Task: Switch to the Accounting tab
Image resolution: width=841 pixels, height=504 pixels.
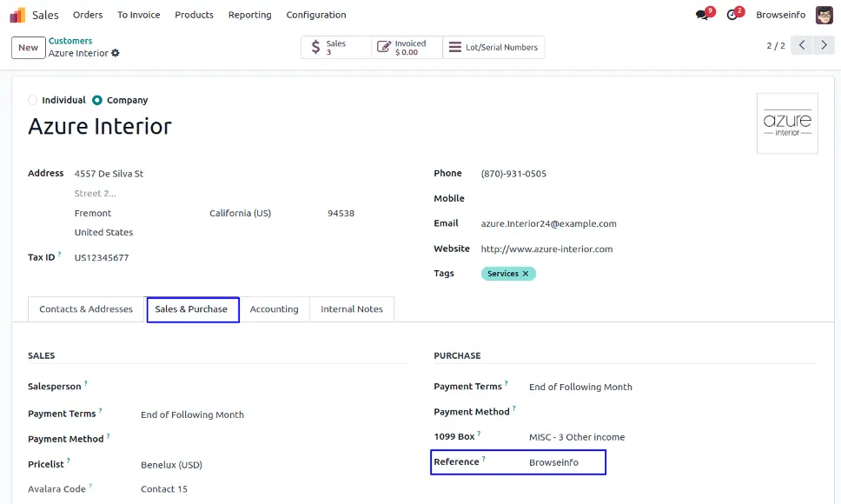Action: (274, 309)
